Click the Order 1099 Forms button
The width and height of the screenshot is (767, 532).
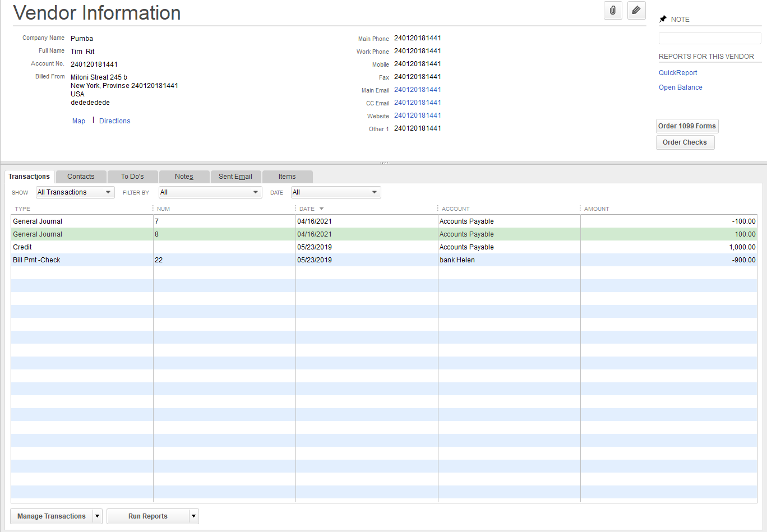687,126
